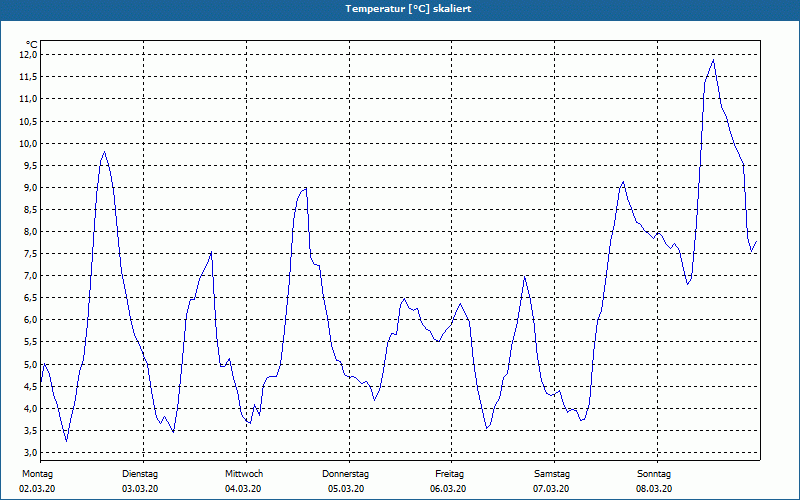Click the 6,0 y-axis value
Screen dimensions: 800x500
coord(30,320)
